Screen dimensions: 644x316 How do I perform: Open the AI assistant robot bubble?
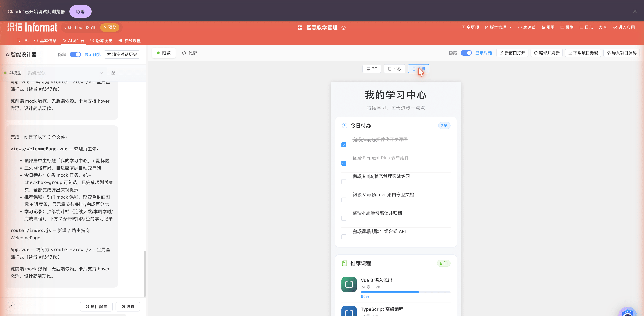click(x=628, y=312)
